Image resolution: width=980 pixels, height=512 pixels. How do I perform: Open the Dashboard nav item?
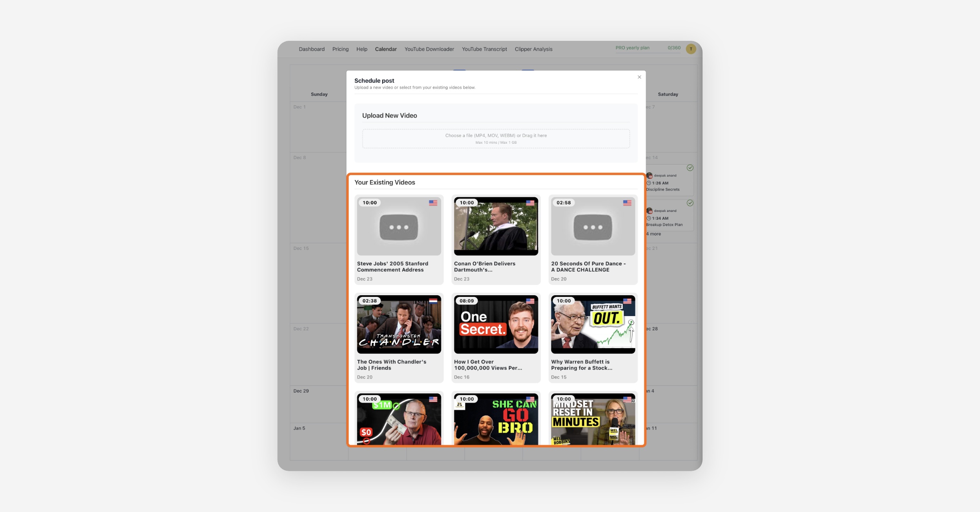point(312,49)
